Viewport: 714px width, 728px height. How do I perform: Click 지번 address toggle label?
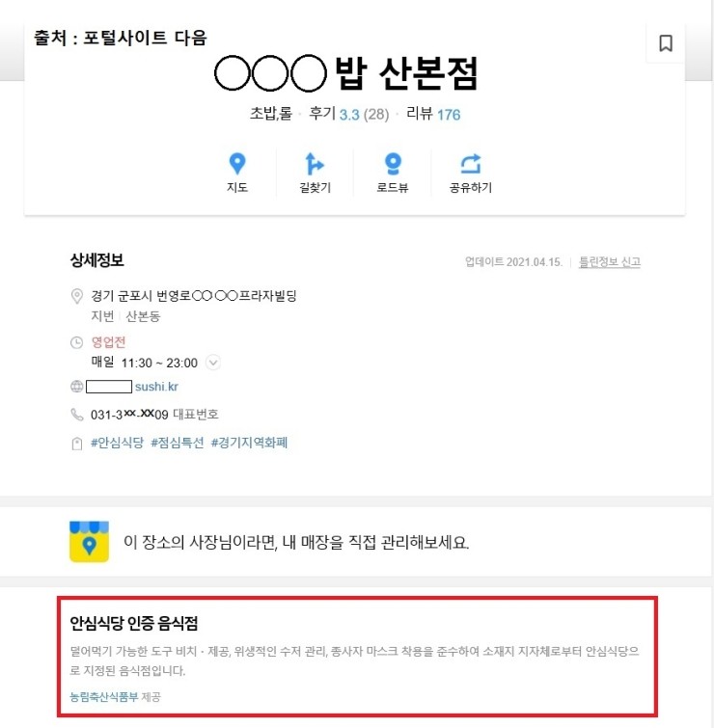point(102,316)
